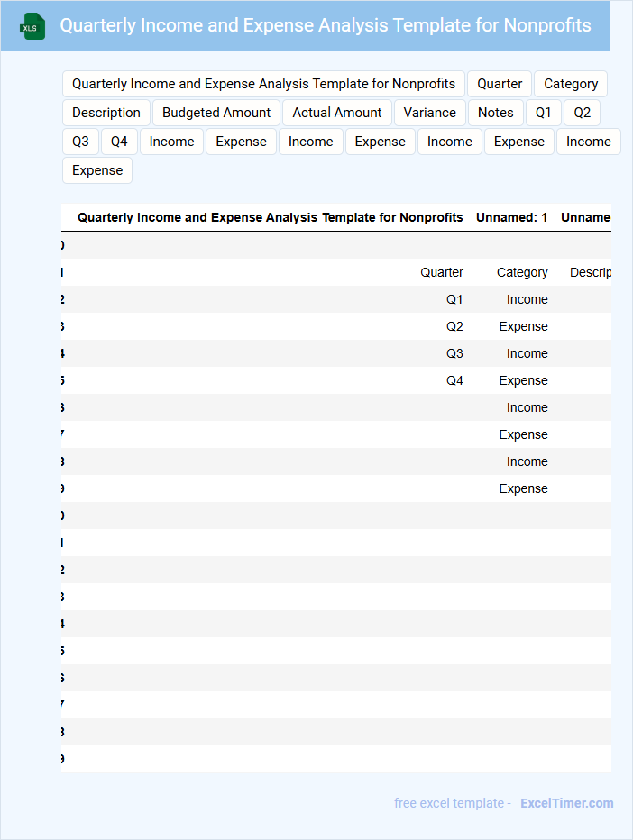Click the Category tag above the table
Viewport: 633px width, 840px height.
[571, 84]
